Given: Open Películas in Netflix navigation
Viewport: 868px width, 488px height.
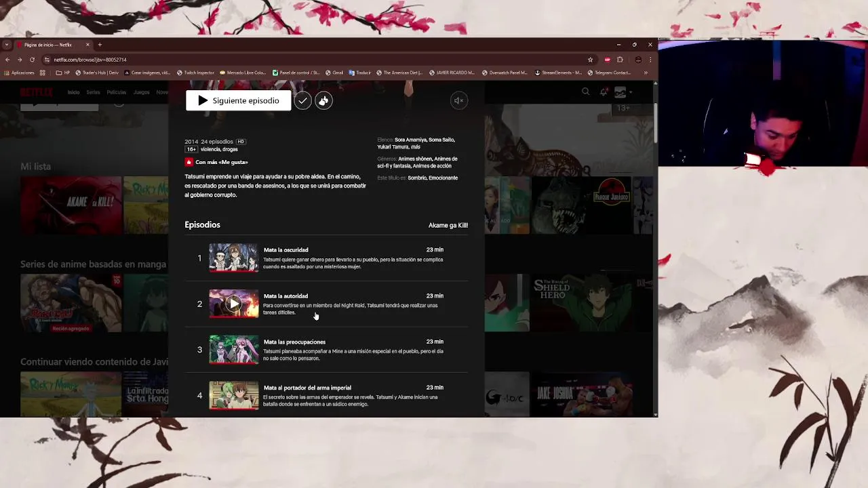Looking at the screenshot, I should pos(117,92).
